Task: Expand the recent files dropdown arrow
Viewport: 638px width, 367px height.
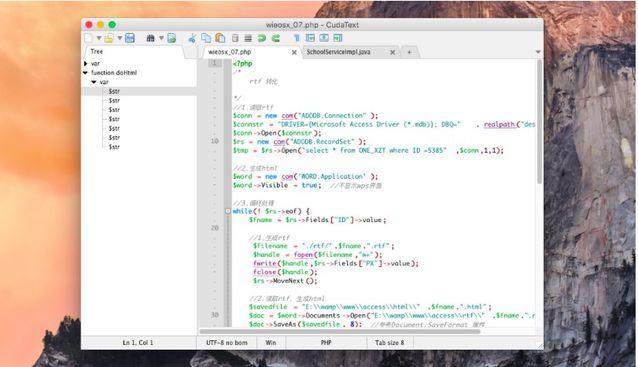Action: coord(120,38)
